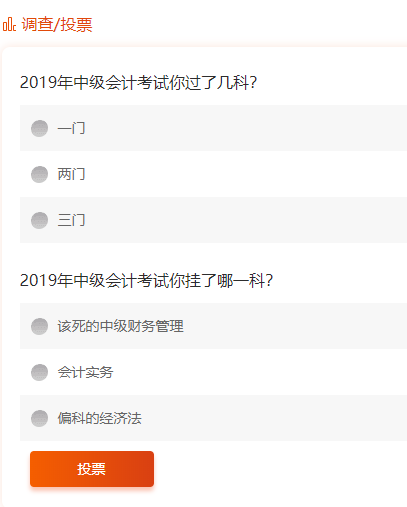
Task: Click the bar chart survey icon
Action: tap(9, 24)
